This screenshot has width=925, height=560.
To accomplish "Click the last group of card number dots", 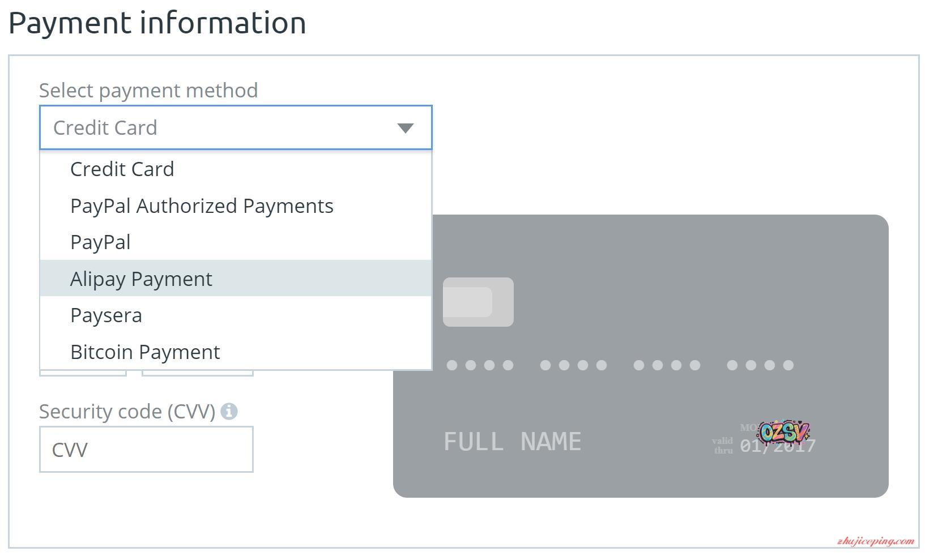I will click(760, 365).
